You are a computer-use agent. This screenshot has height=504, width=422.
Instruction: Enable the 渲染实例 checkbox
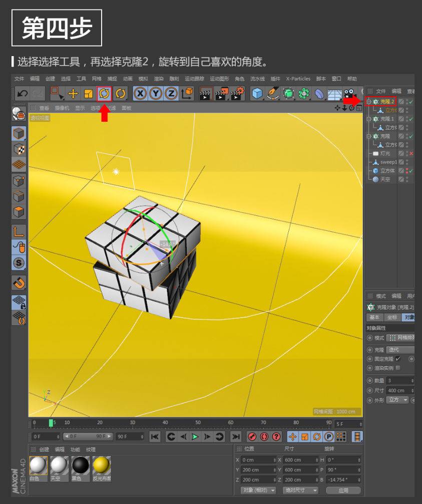(x=398, y=368)
